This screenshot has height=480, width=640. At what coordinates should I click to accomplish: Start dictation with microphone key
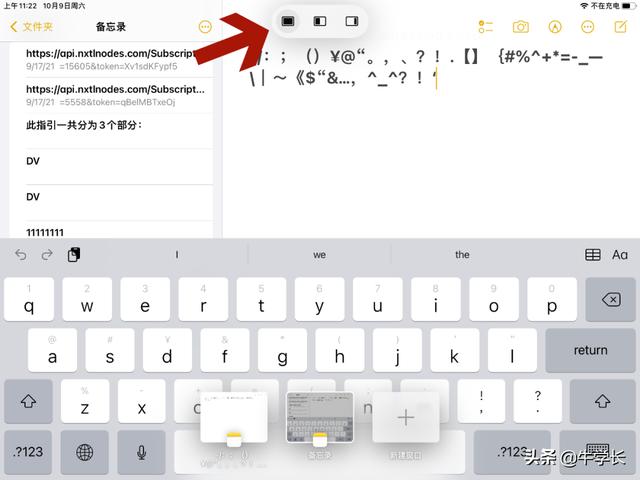tap(141, 452)
